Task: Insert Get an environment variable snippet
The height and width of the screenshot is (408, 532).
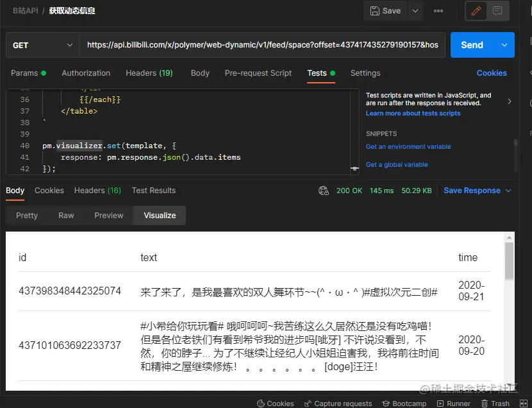Action: coord(408,147)
